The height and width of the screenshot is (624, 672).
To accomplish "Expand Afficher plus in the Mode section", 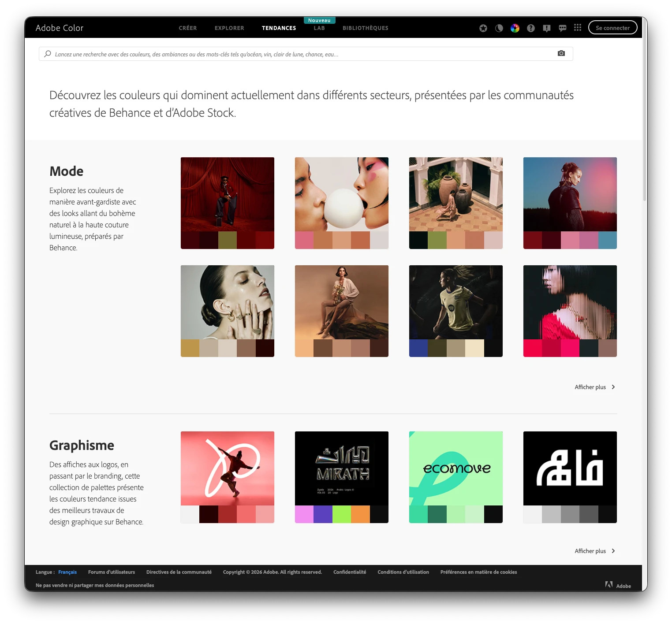I will tap(591, 387).
